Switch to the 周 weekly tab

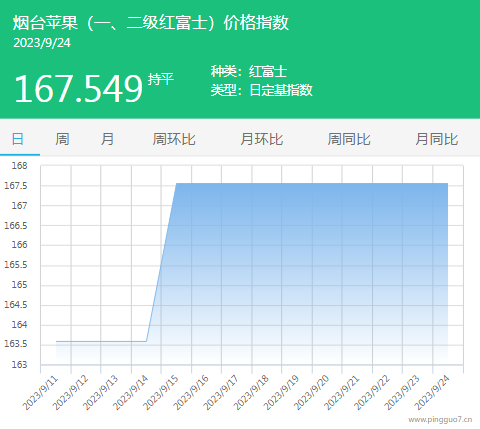(62, 139)
